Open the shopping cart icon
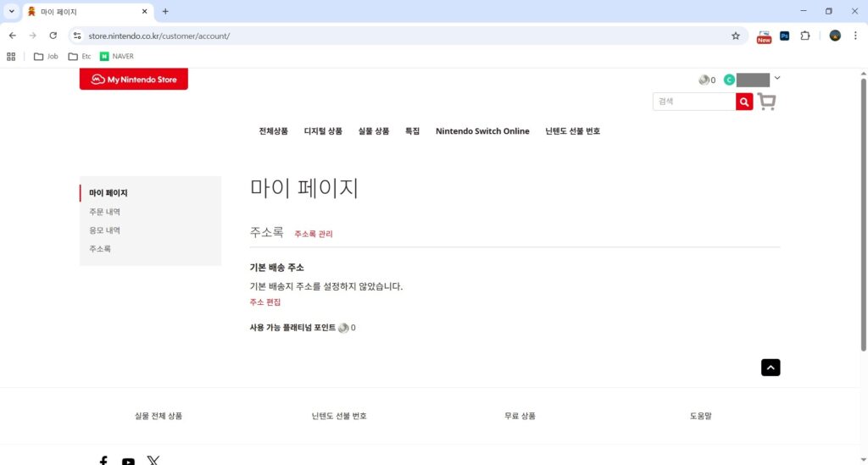 pyautogui.click(x=766, y=102)
